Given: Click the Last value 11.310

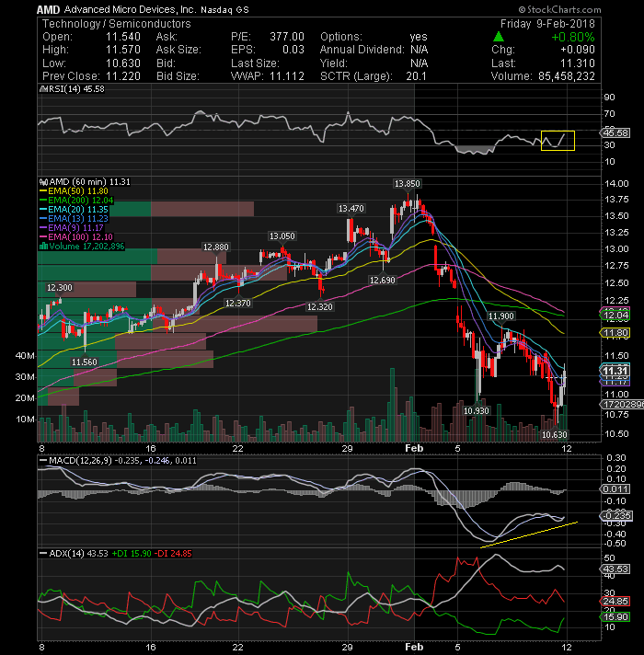Looking at the screenshot, I should pos(578,63).
